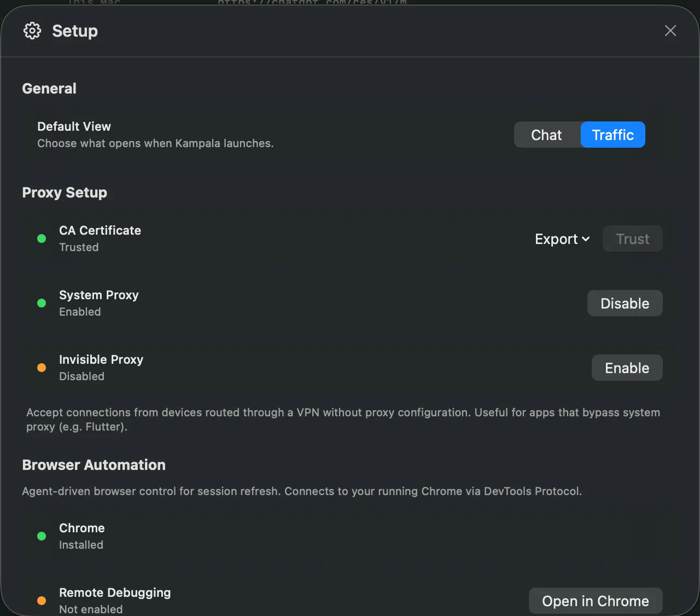Enable the Invisible Proxy
Viewport: 700px width, 616px height.
[627, 368]
